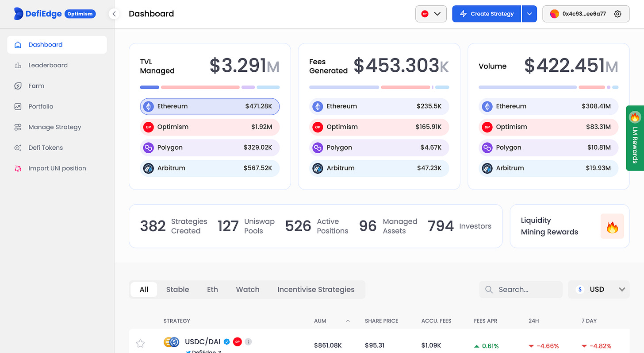Click the Ethereum icon in TVL Managed
The height and width of the screenshot is (353, 644).
coord(148,106)
